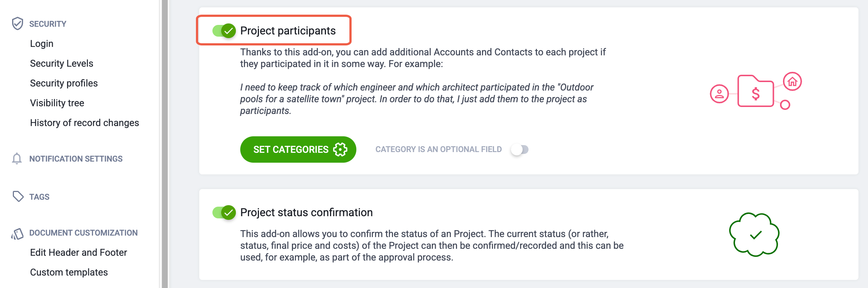Go to Security profiles
The image size is (868, 288).
64,83
